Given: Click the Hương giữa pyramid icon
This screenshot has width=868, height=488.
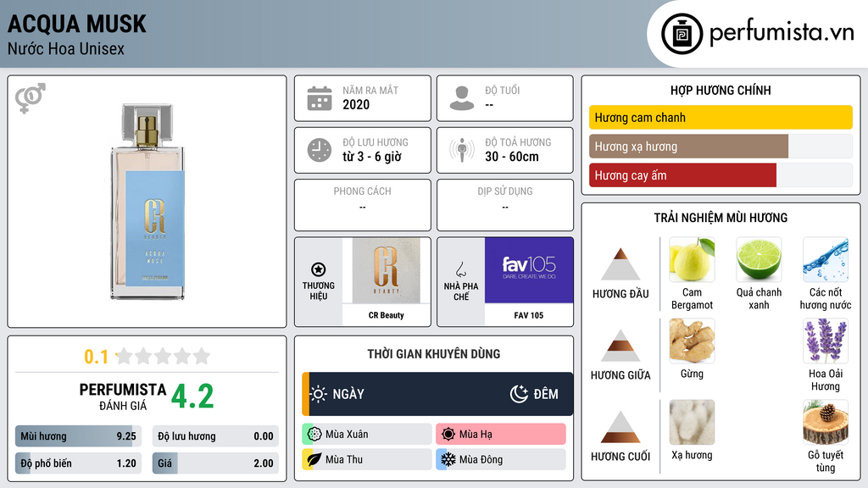Looking at the screenshot, I should pos(620,346).
